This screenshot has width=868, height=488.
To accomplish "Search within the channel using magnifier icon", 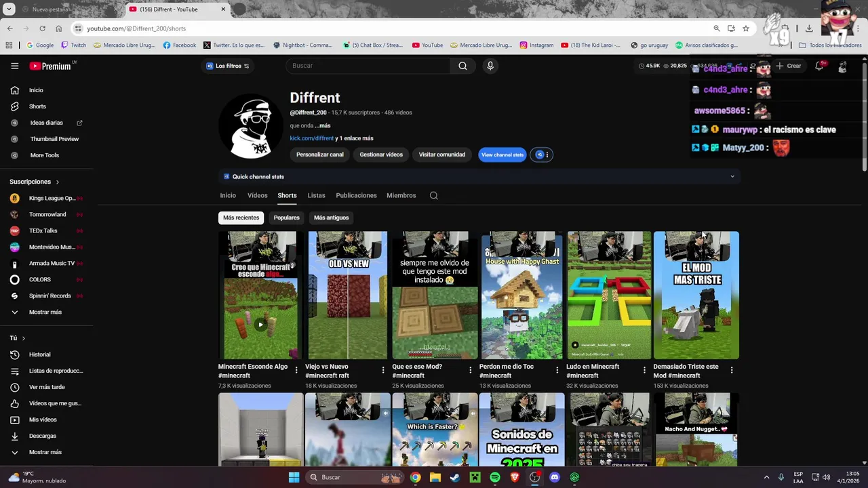I will pos(434,195).
